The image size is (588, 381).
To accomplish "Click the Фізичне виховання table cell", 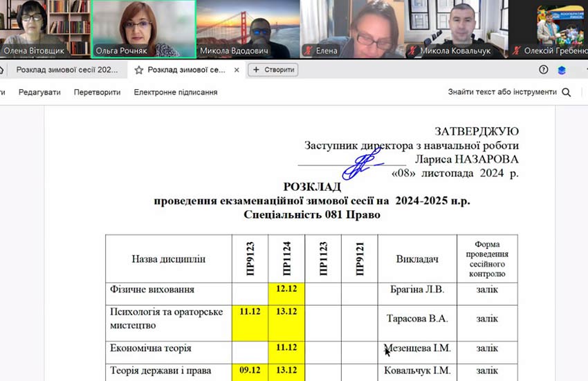I will coord(168,290).
